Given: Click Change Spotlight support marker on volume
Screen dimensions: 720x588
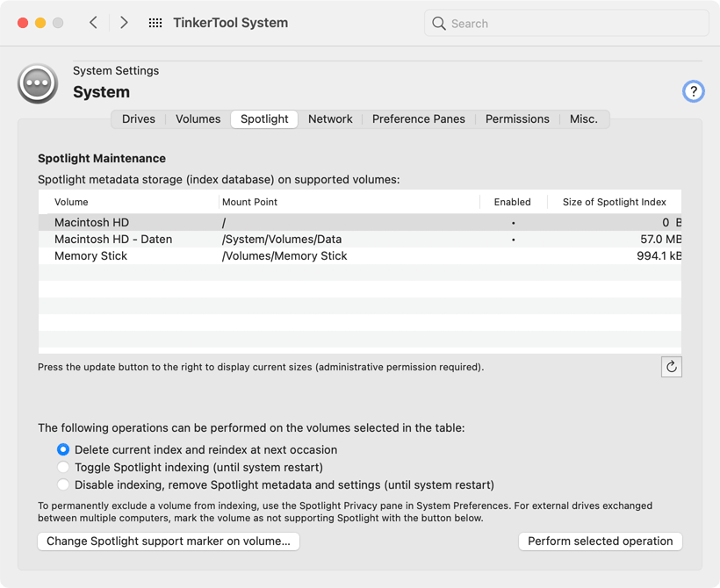Looking at the screenshot, I should pyautogui.click(x=169, y=541).
